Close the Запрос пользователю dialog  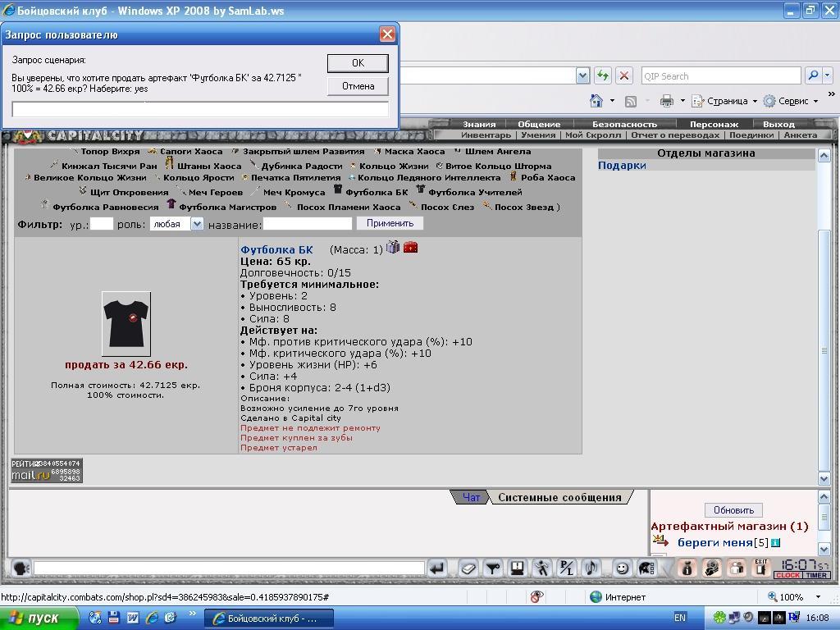[387, 34]
